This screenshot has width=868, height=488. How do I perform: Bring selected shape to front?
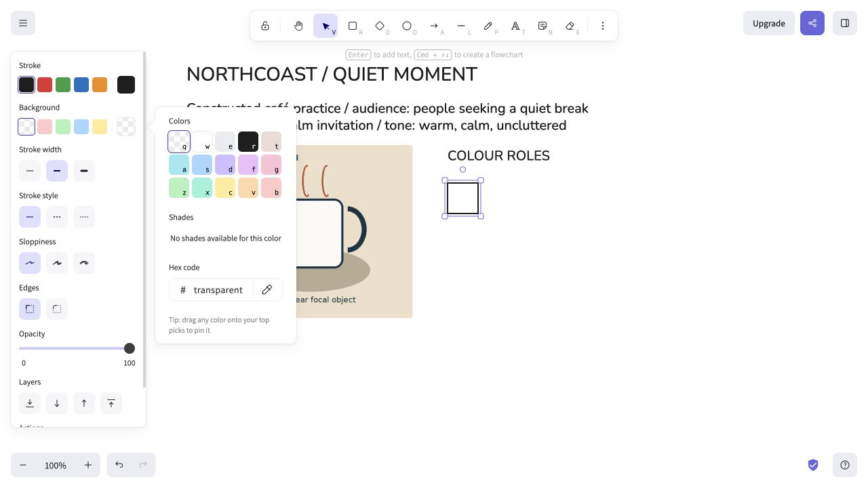(111, 403)
